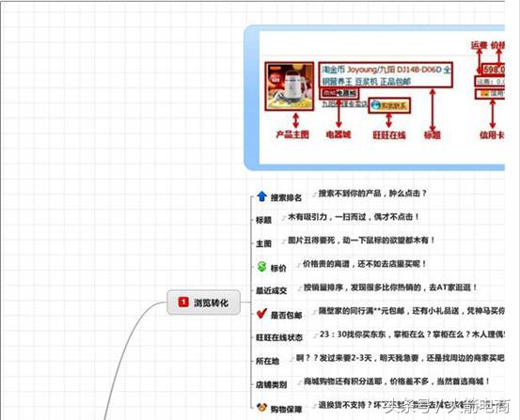Click the note starting with 按销量排序

390,288
